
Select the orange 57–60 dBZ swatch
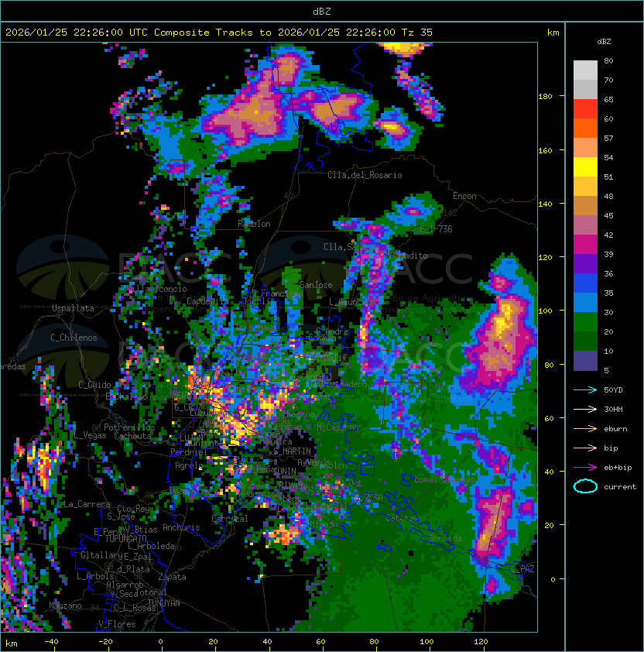click(x=585, y=128)
